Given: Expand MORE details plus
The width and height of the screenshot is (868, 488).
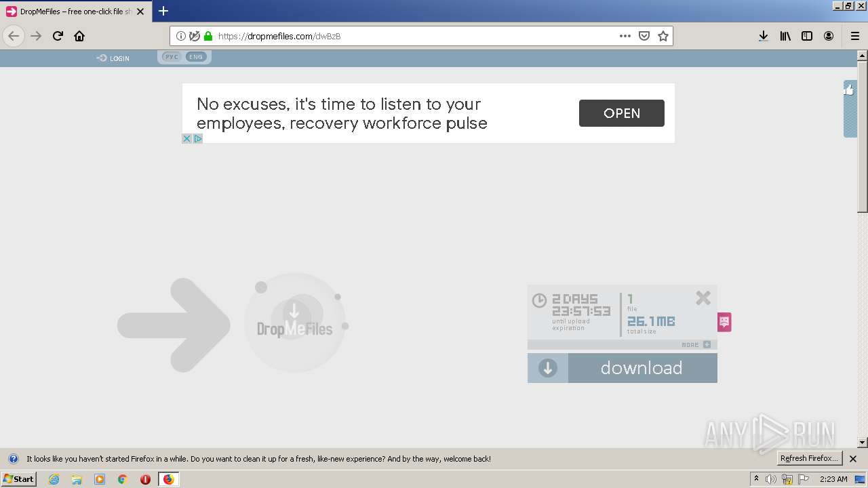Looking at the screenshot, I should click(707, 344).
